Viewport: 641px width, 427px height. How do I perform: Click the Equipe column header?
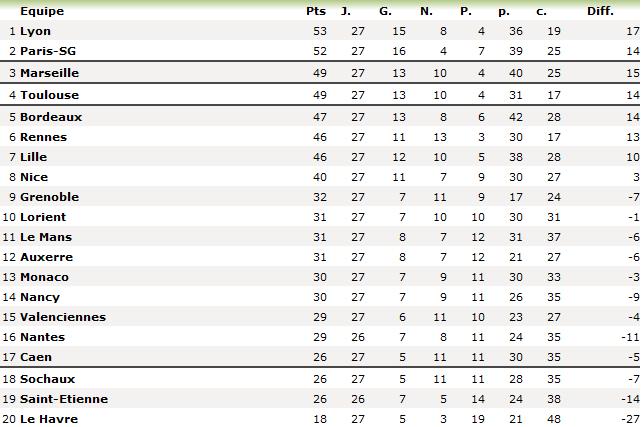[42, 11]
